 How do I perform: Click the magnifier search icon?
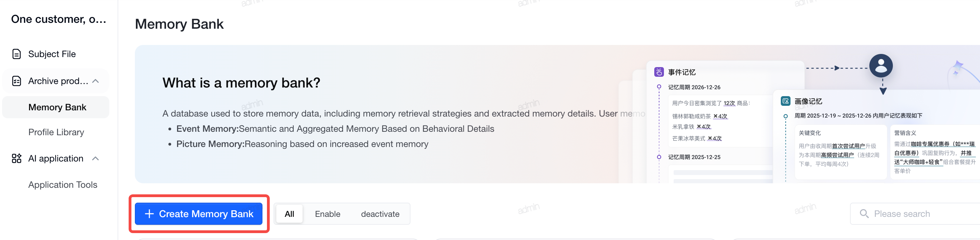[x=864, y=214]
